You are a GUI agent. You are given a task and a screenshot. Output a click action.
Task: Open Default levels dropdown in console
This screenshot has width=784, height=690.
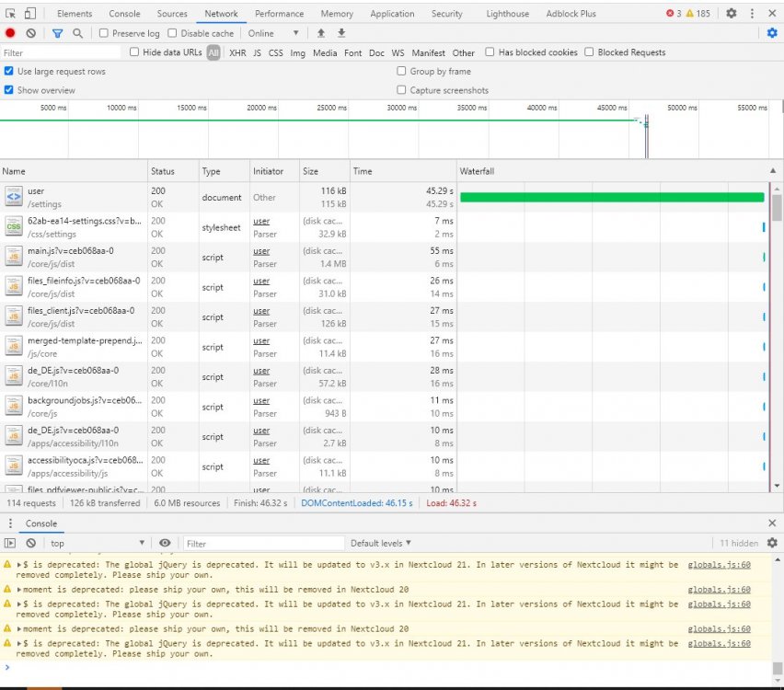381,543
